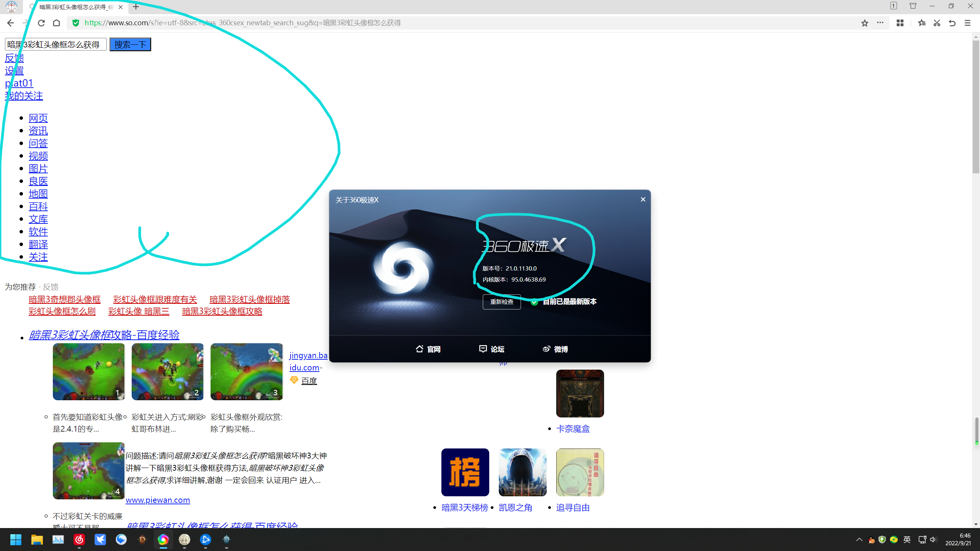Open the 微博 Weibo link
The height and width of the screenshot is (551, 980).
(555, 349)
